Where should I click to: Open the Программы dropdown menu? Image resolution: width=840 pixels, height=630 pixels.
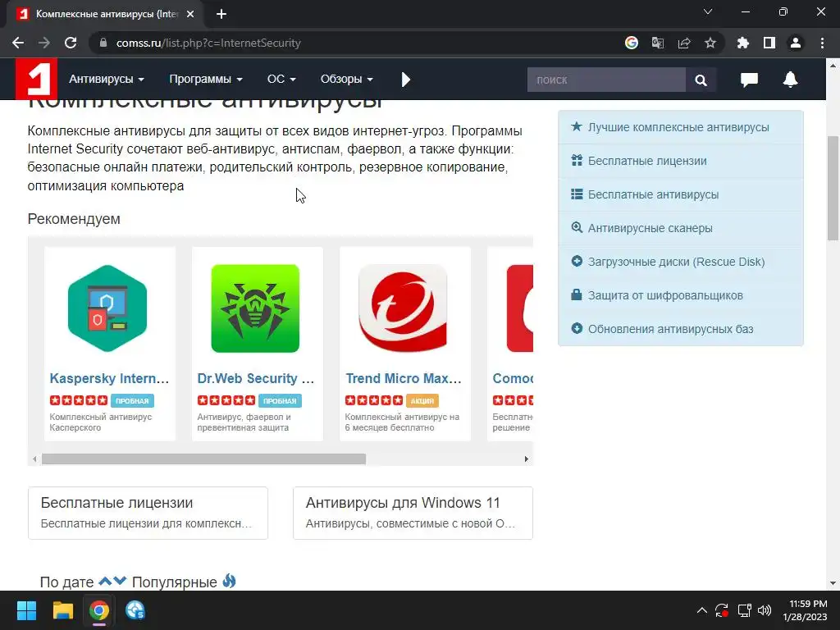coord(206,80)
